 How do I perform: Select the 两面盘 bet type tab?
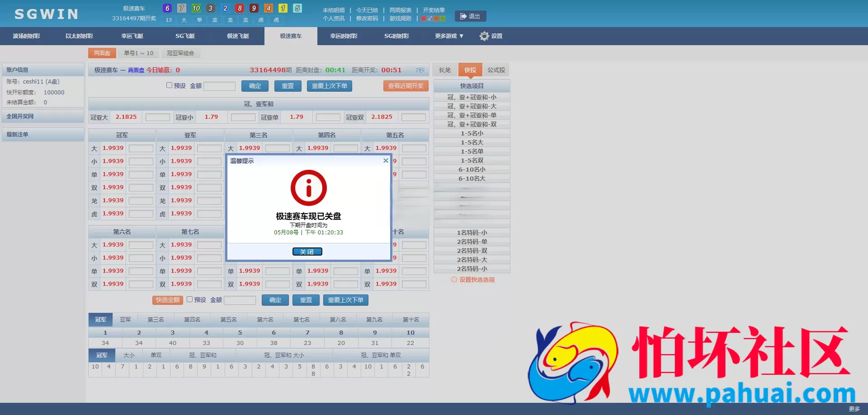pos(102,53)
